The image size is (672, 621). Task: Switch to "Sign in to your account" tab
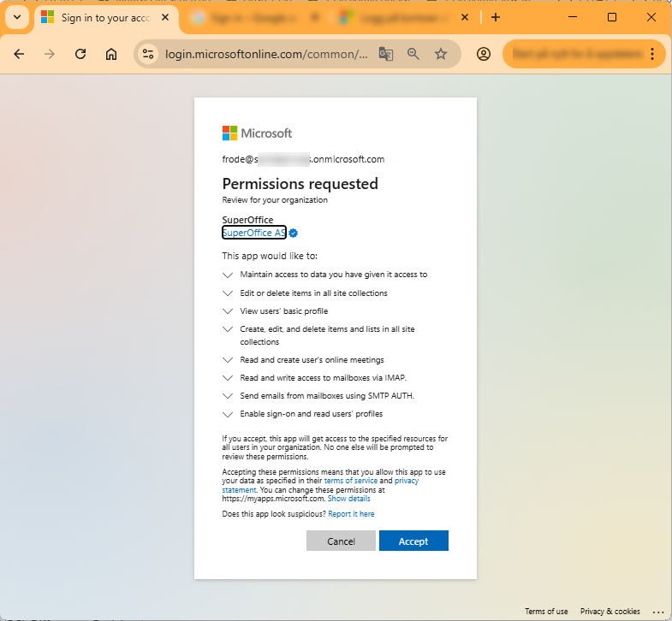[105, 18]
